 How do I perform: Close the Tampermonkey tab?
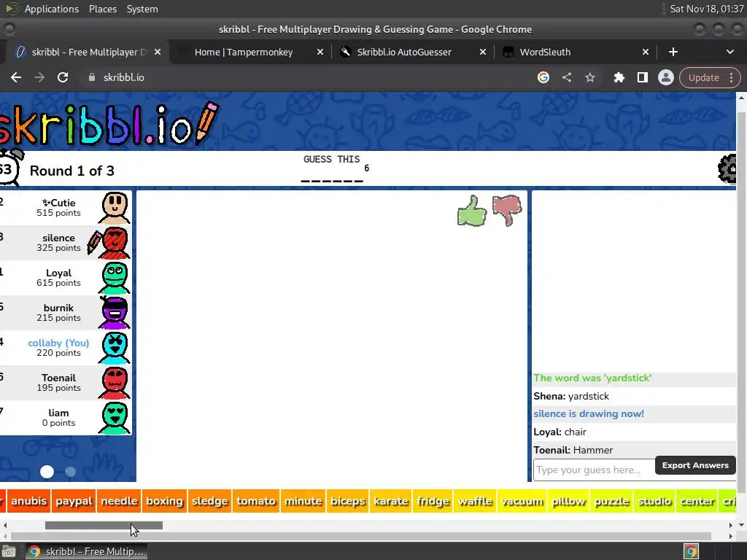pyautogui.click(x=320, y=52)
